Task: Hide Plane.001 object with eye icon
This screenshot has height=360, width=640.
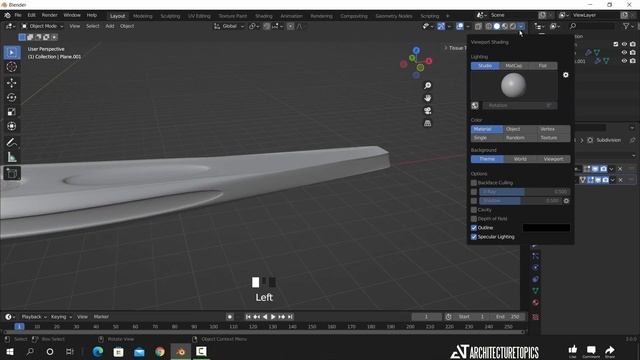Action: pos(624,61)
